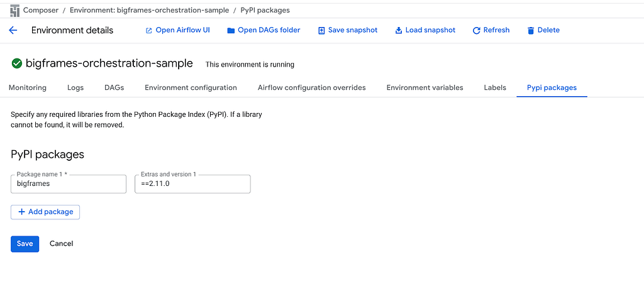The image size is (644, 289).
Task: Click Open DAGs folder text link
Action: 269,30
